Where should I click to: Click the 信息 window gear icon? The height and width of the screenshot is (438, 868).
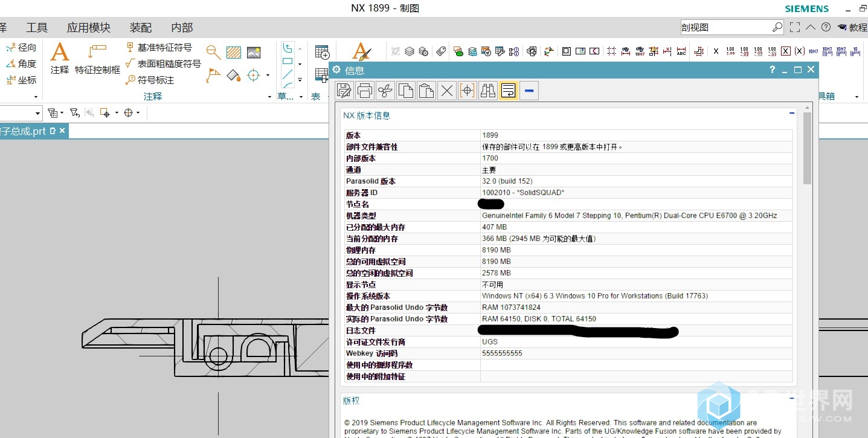pyautogui.click(x=336, y=69)
